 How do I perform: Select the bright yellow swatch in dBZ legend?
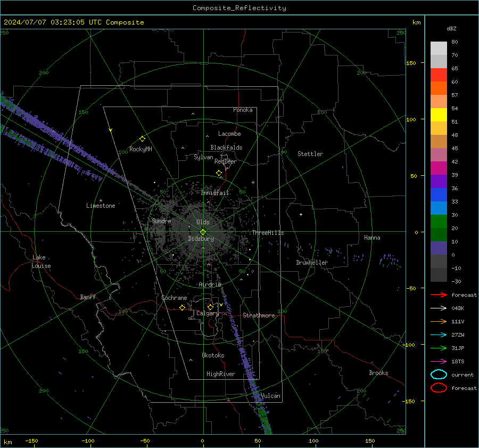(x=439, y=115)
